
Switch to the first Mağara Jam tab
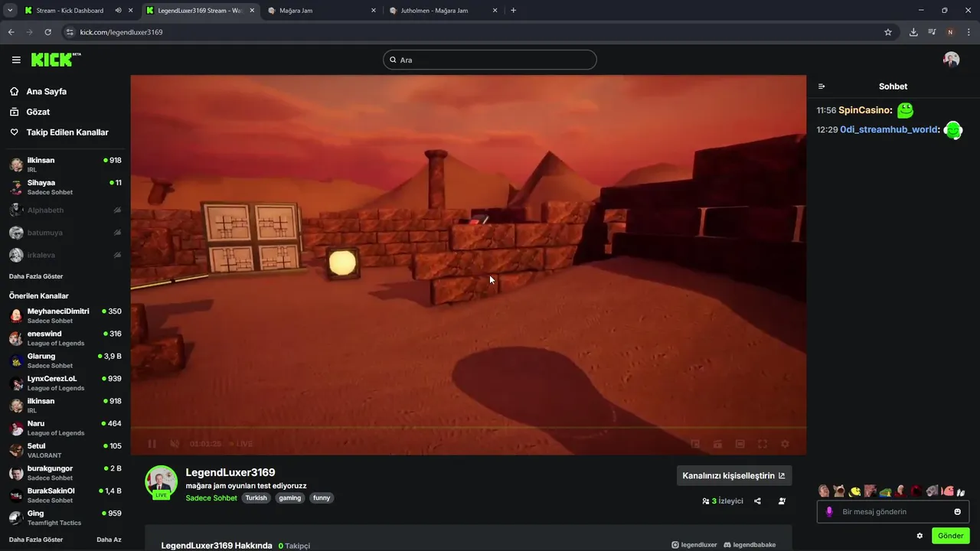pos(322,11)
